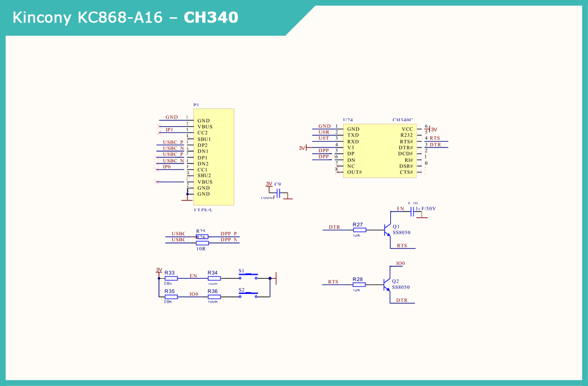Click the RTS# pin name on CH340C
This screenshot has height=386, width=588.
click(x=406, y=142)
